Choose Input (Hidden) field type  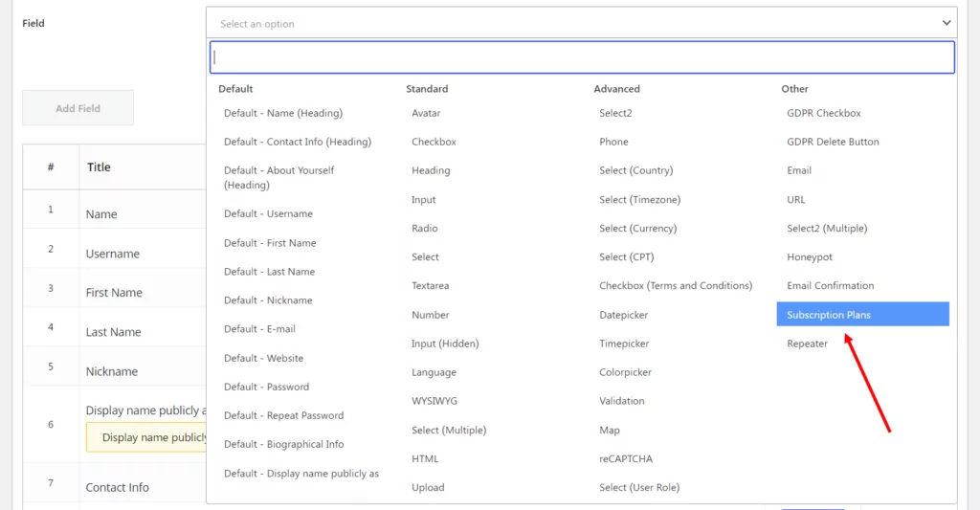(445, 344)
